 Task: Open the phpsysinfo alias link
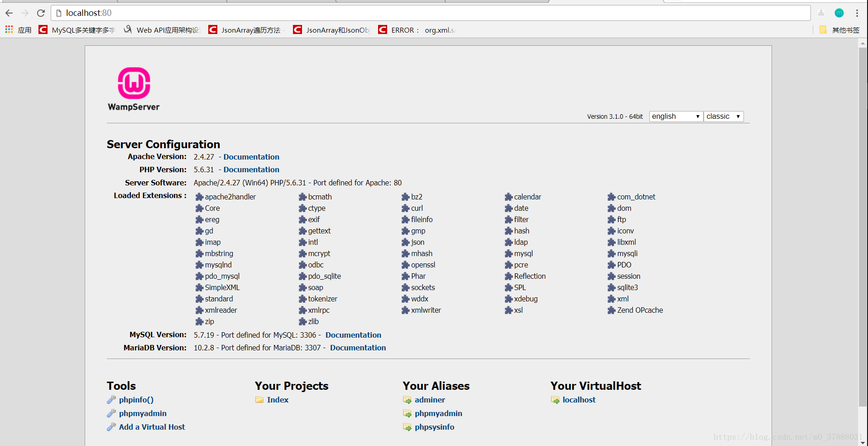pyautogui.click(x=434, y=427)
